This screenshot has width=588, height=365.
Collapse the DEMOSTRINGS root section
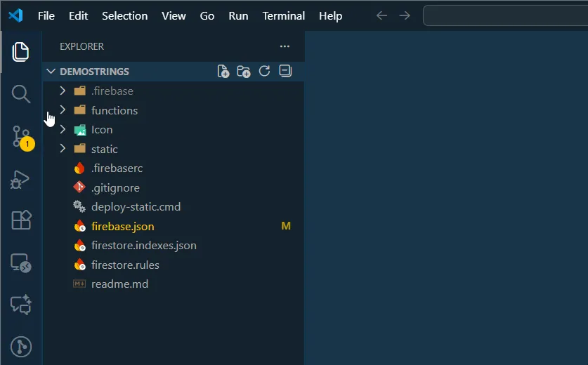(51, 71)
